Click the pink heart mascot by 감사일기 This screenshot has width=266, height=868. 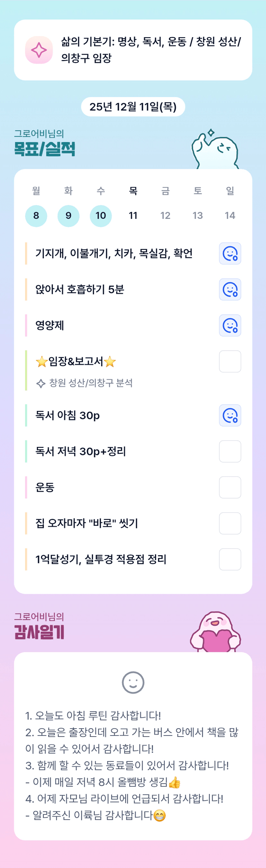(x=216, y=632)
